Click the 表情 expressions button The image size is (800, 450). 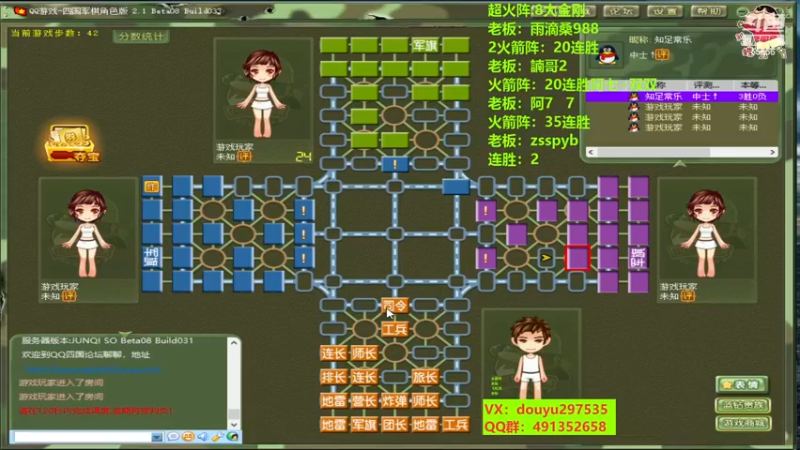(743, 385)
